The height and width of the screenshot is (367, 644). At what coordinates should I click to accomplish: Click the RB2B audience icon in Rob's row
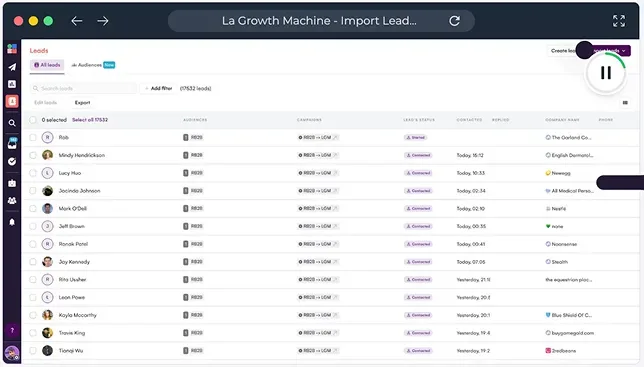(x=186, y=138)
